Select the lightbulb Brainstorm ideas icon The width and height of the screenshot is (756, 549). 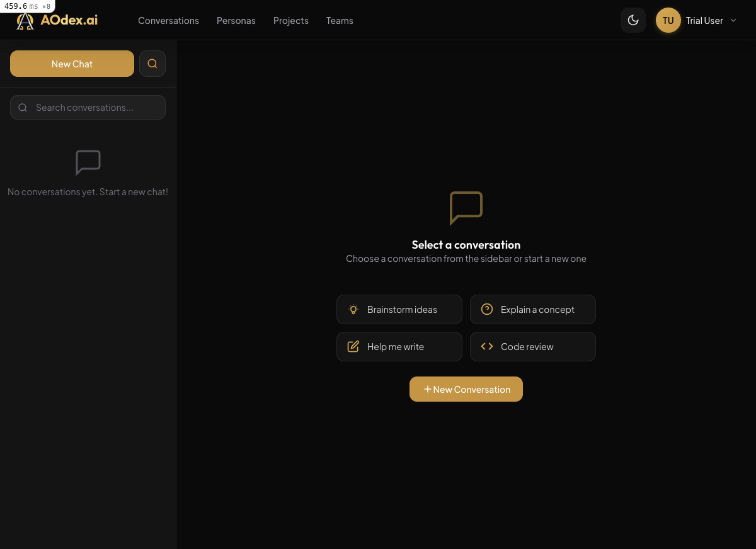point(353,309)
